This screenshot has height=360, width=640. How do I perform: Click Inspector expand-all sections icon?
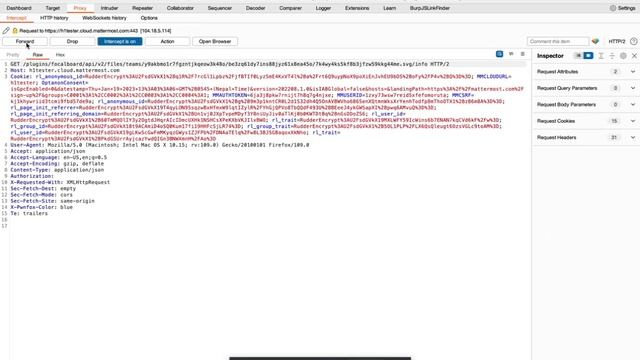pos(601,56)
